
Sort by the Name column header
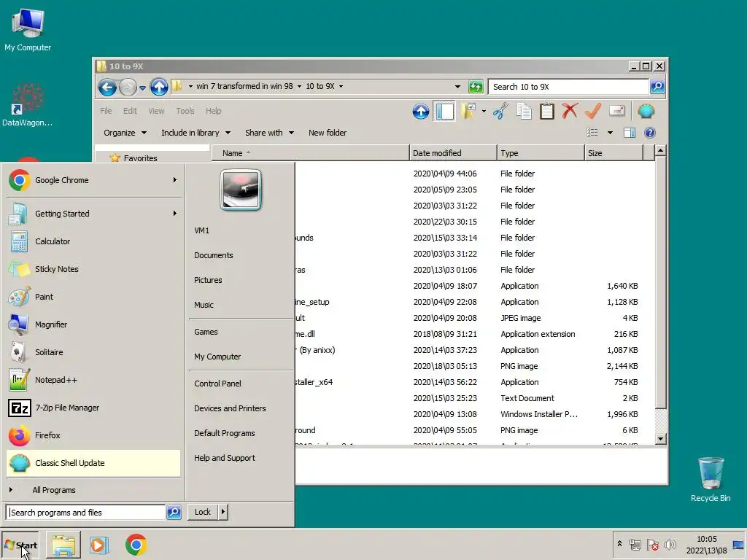[310, 153]
